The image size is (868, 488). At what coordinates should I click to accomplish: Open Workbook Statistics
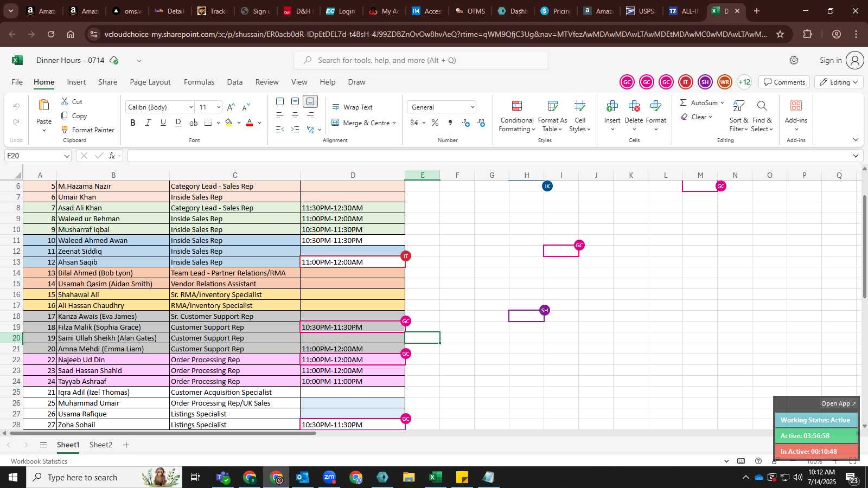(x=39, y=461)
